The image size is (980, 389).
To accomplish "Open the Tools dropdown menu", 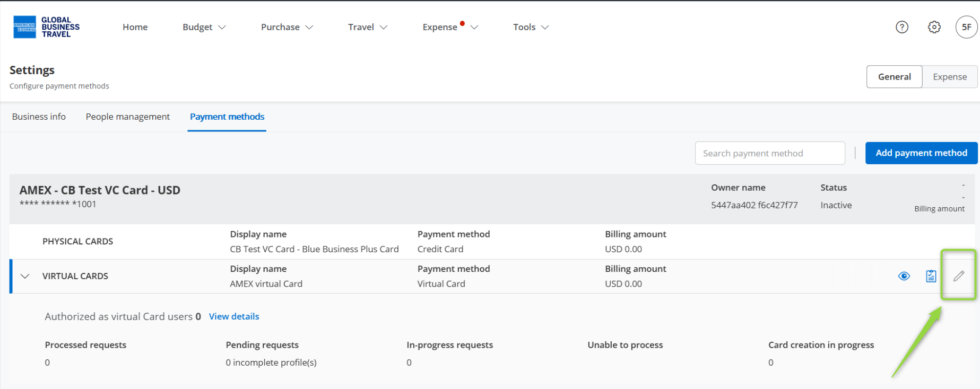I will click(531, 27).
